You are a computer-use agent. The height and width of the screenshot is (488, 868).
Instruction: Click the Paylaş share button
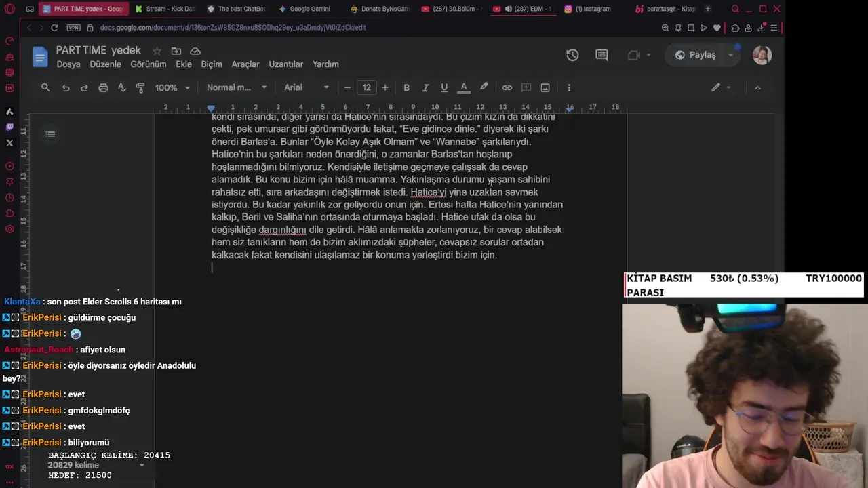[x=696, y=55]
